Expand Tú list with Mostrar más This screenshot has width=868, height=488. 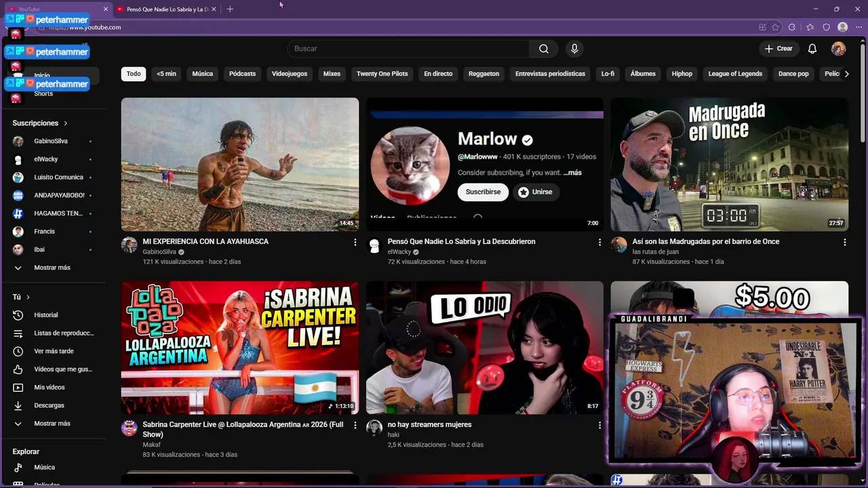[x=52, y=424]
